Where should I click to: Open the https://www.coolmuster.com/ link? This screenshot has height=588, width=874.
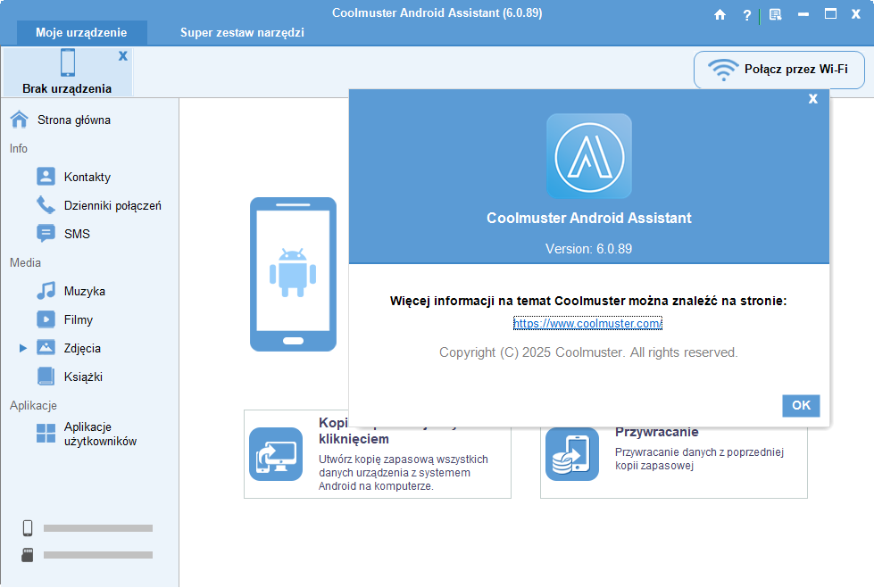(x=587, y=323)
